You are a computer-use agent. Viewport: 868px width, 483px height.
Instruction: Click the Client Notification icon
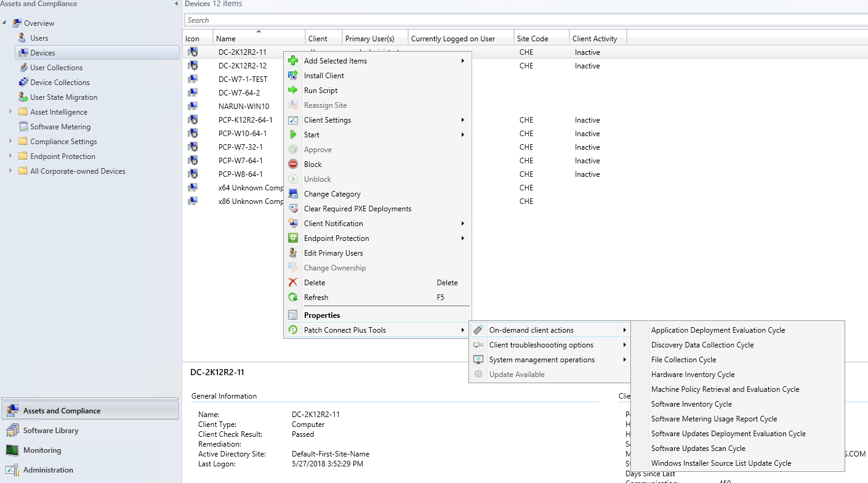[x=293, y=224]
